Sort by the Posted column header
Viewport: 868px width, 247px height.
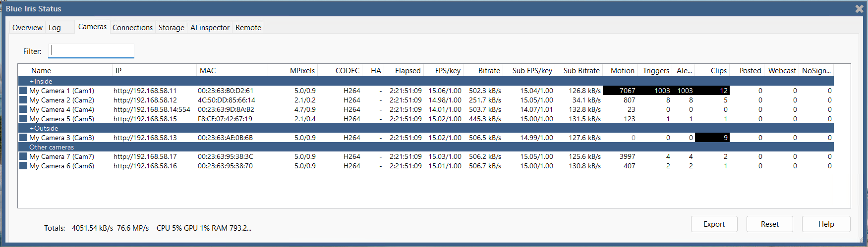click(747, 71)
